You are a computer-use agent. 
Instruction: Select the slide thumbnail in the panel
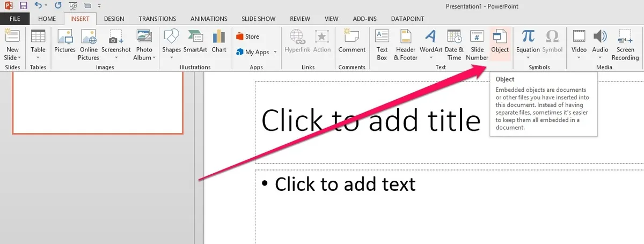(x=98, y=103)
